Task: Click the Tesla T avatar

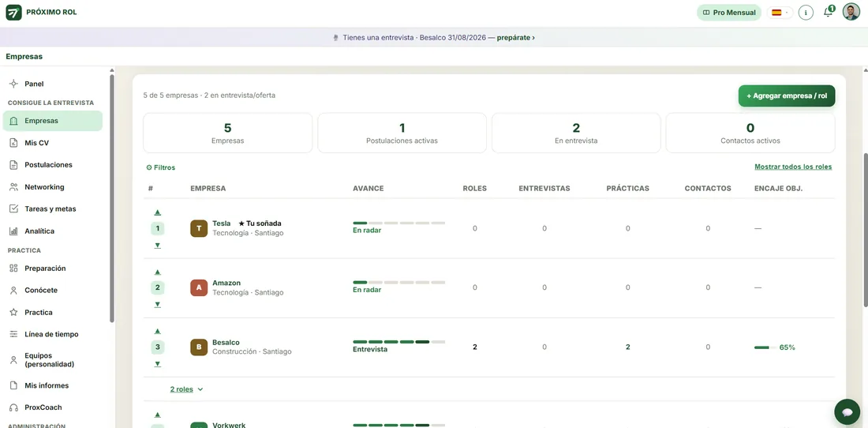Action: (x=199, y=228)
